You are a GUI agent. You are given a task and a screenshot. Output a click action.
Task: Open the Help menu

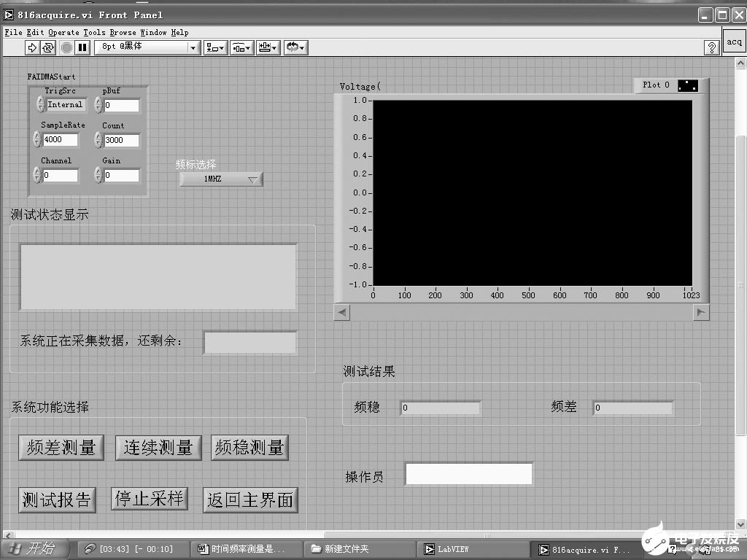pyautogui.click(x=179, y=32)
